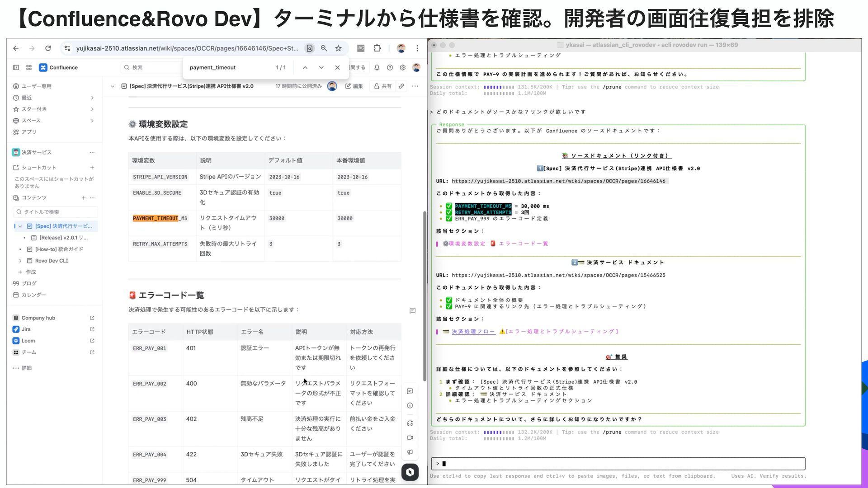Click the terminal prompt input field

tap(619, 464)
